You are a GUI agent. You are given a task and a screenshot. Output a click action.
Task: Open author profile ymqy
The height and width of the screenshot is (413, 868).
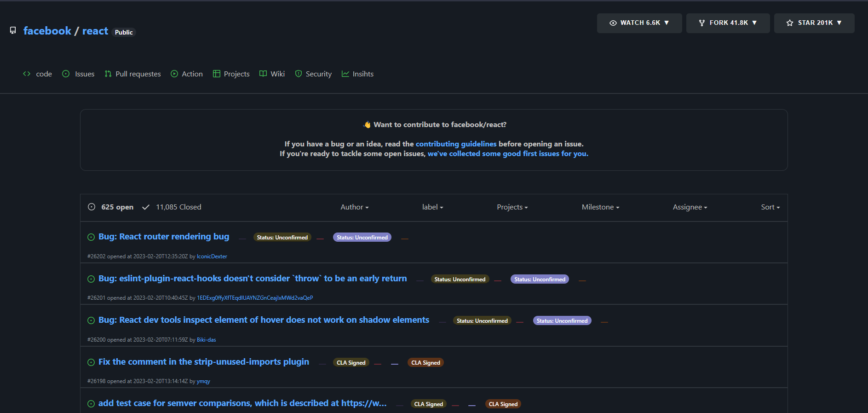pos(203,381)
